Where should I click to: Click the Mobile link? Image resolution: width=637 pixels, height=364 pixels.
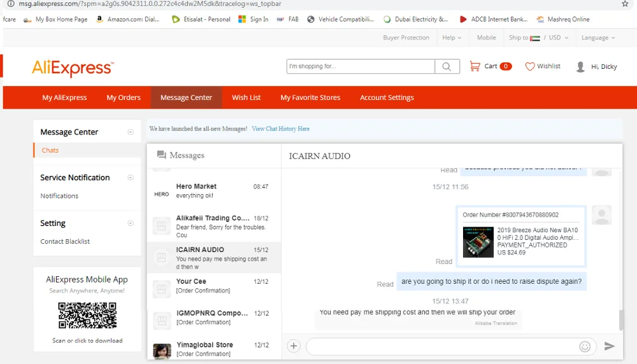(x=486, y=38)
